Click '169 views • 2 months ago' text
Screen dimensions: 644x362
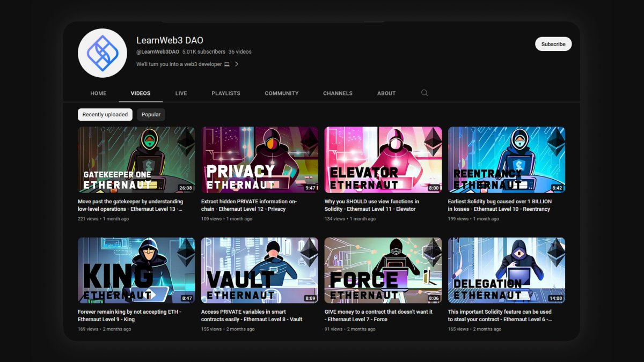(105, 329)
